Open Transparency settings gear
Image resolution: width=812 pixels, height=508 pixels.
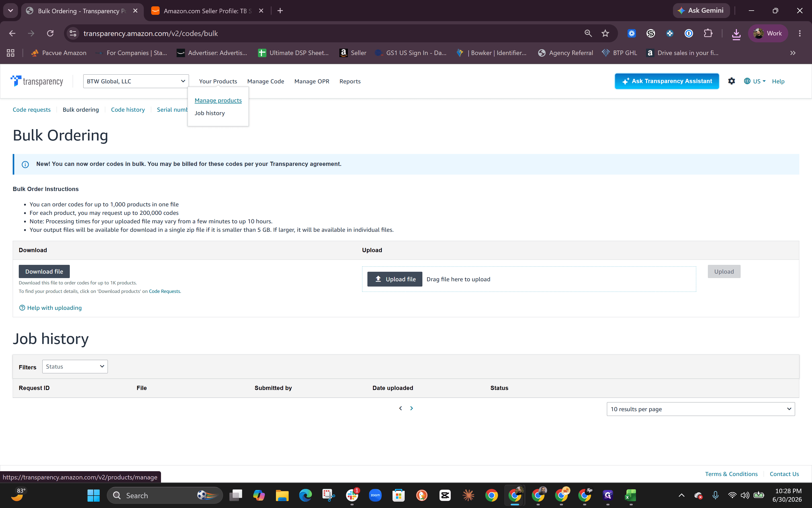click(731, 81)
